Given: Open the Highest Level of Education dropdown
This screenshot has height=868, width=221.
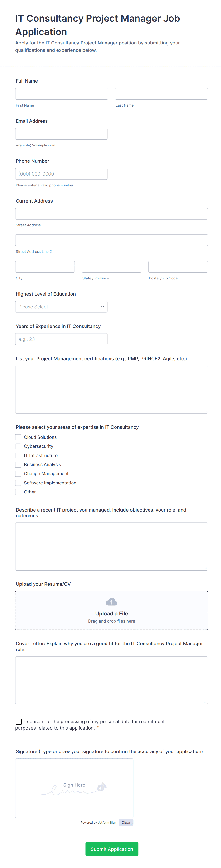Looking at the screenshot, I should coord(61,307).
